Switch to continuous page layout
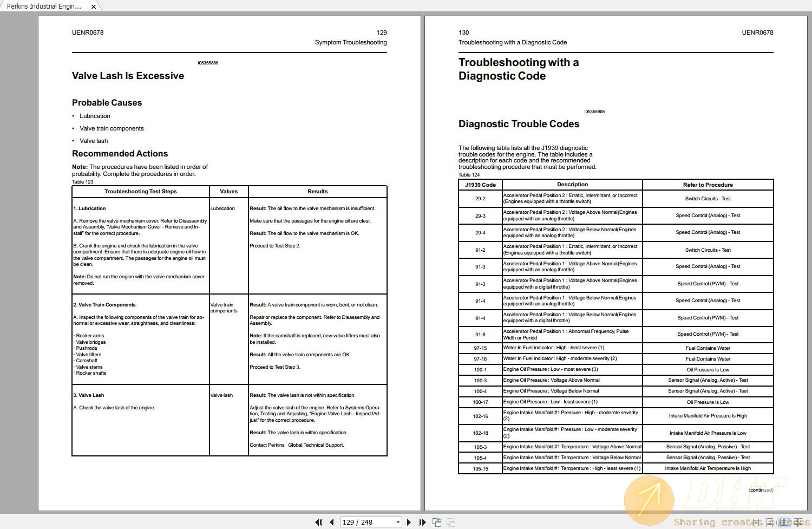 point(769,522)
